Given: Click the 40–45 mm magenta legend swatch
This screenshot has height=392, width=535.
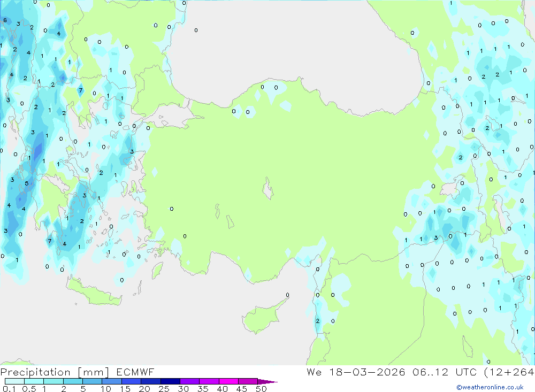Looking at the screenshot, I should tap(228, 381).
